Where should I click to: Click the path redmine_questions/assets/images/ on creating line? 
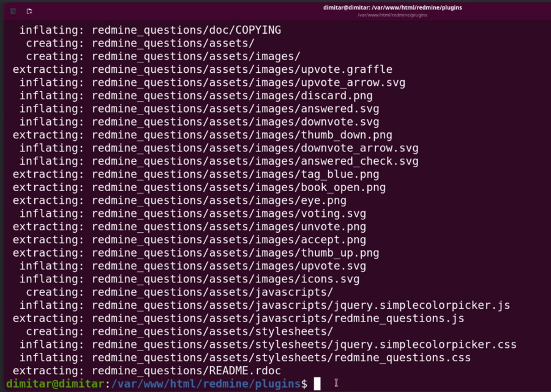pos(196,56)
